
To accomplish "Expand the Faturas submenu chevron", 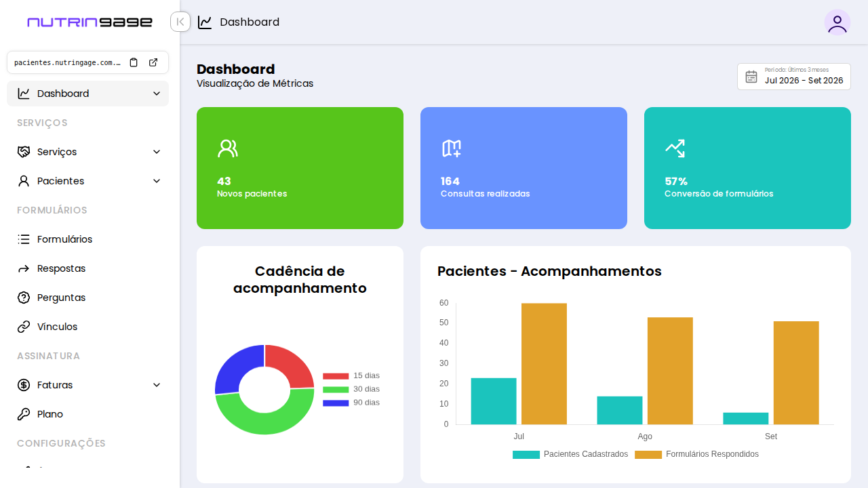I will [157, 385].
